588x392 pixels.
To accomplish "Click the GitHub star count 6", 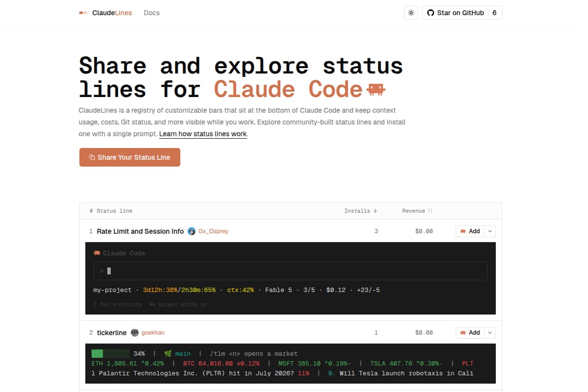I will coord(494,13).
